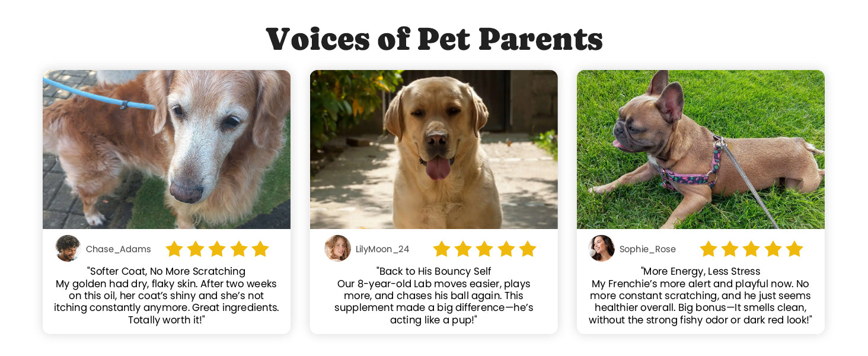The image size is (868, 356).
Task: Click fifth star in Sophie_Rose rating
Action: click(794, 249)
